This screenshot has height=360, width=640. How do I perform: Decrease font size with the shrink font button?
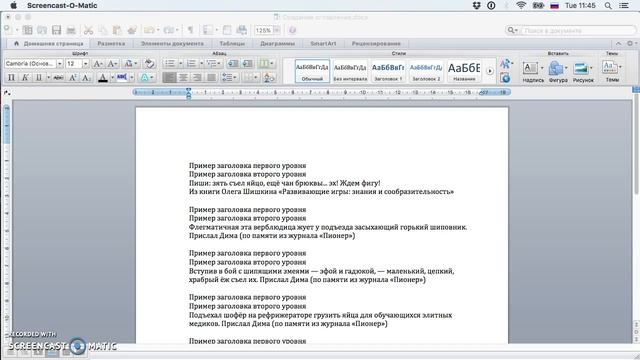(x=112, y=64)
